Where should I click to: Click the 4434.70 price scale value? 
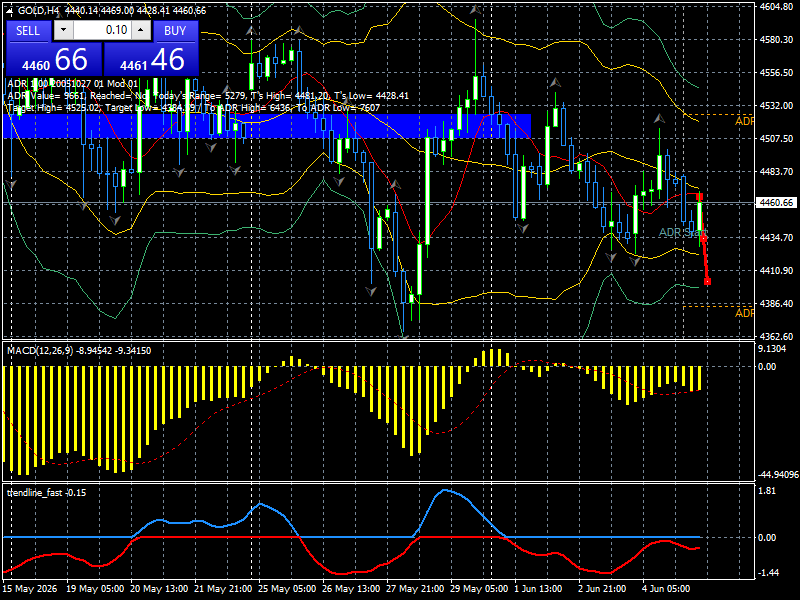pos(776,238)
